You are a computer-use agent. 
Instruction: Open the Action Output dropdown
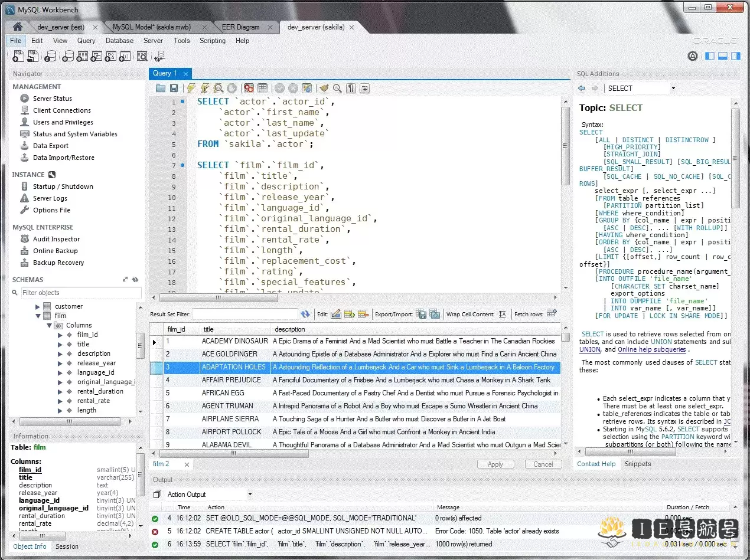click(x=250, y=494)
